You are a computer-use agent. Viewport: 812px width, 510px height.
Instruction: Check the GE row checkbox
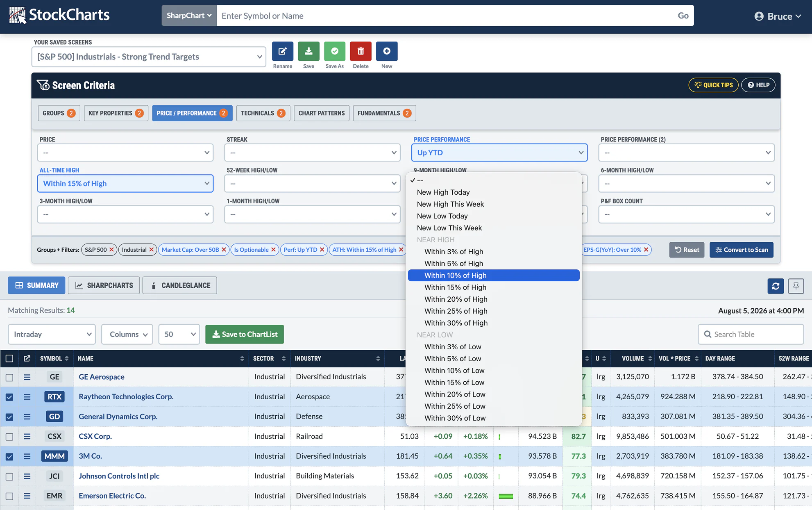9,377
